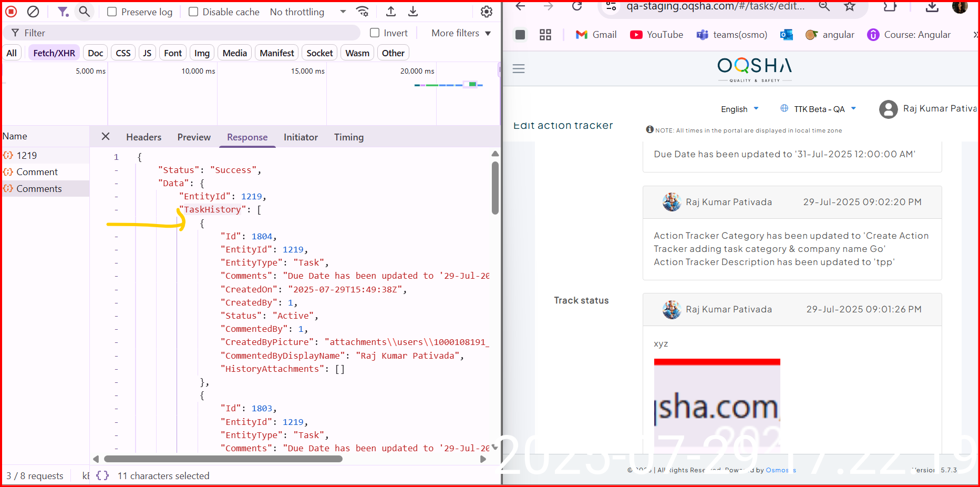The height and width of the screenshot is (487, 980).
Task: Click the horizontal scrollbar in response
Action: (x=223, y=459)
